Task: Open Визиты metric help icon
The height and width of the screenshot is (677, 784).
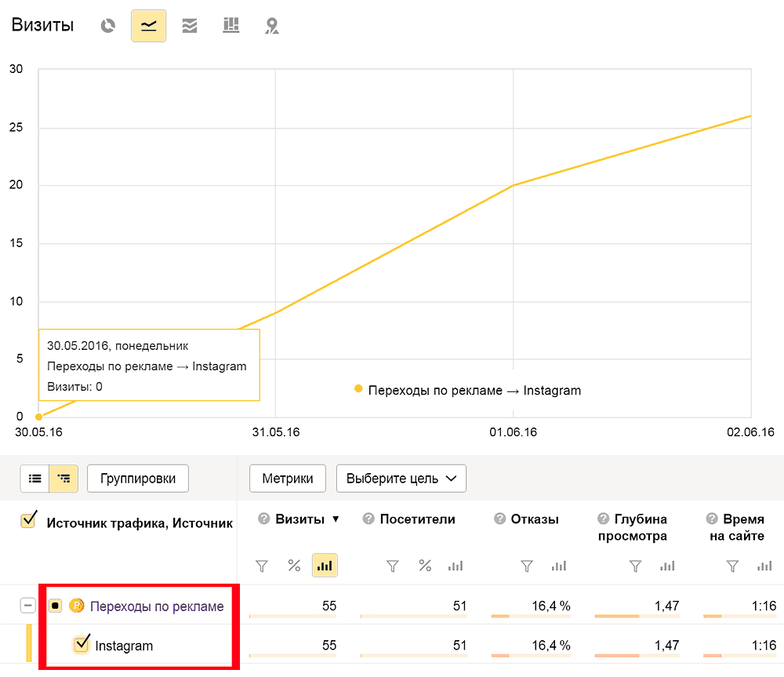Action: (263, 519)
